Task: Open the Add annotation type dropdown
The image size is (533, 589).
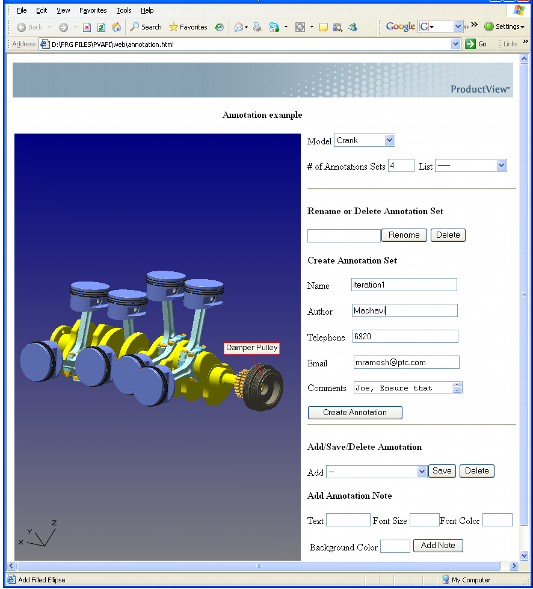Action: (x=377, y=471)
